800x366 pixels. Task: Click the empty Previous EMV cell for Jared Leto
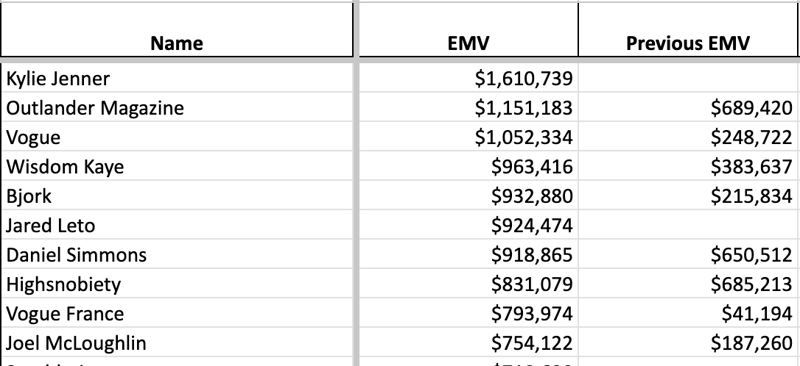(687, 225)
